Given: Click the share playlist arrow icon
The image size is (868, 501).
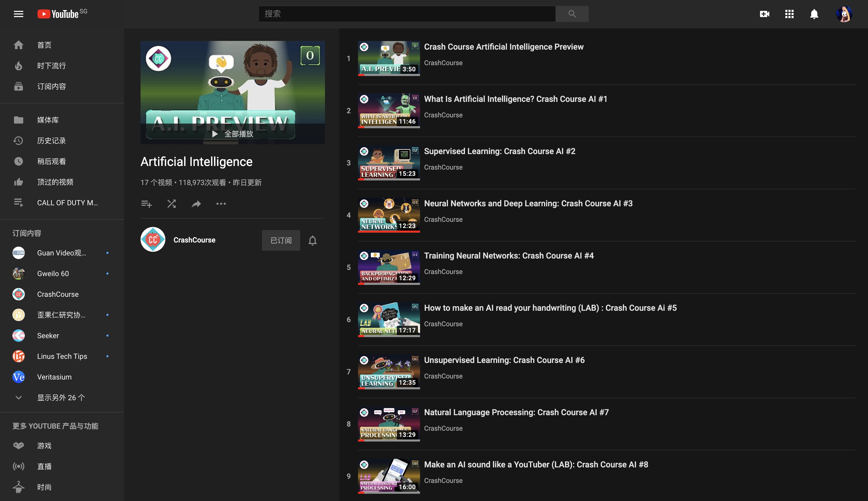Looking at the screenshot, I should point(196,204).
